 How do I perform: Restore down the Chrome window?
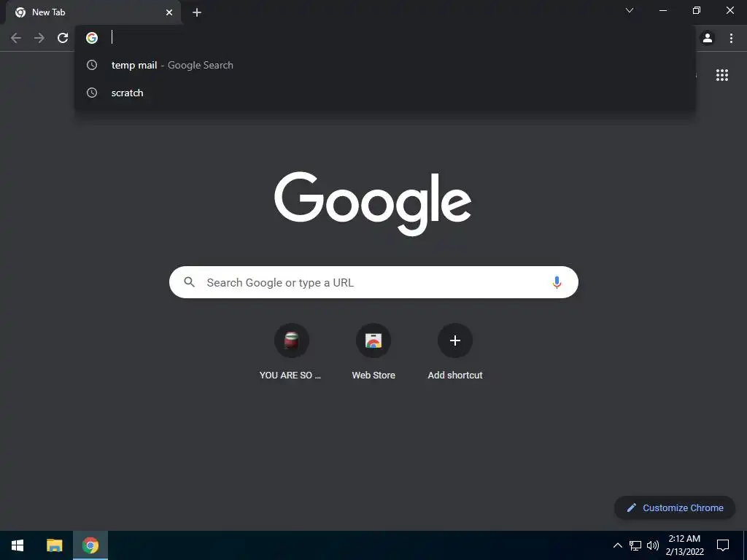click(697, 10)
